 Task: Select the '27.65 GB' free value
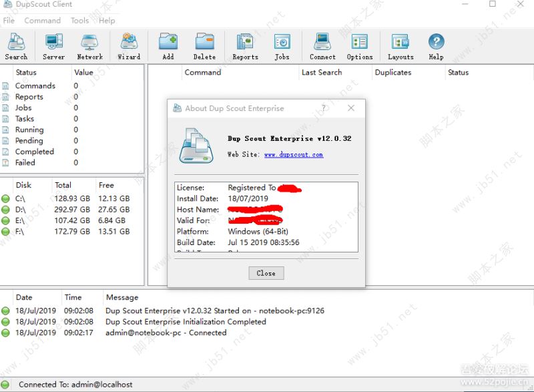coord(114,210)
